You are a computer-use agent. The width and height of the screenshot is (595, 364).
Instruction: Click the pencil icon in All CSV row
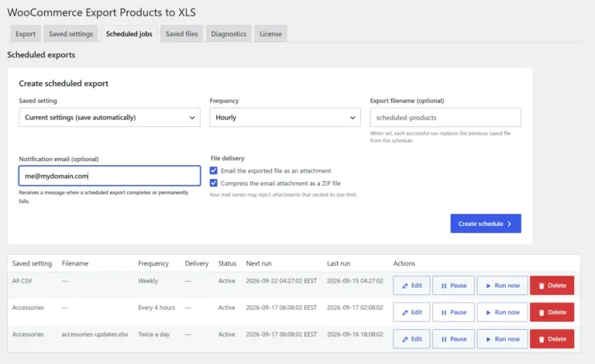405,286
